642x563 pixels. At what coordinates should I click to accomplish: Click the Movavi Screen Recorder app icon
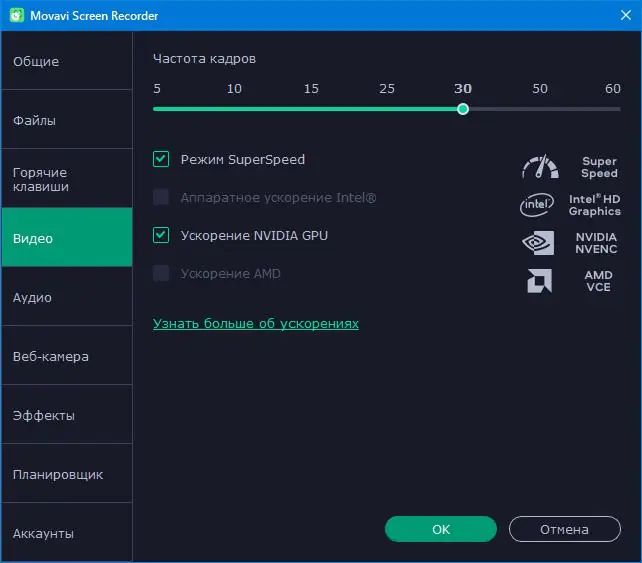(x=17, y=16)
